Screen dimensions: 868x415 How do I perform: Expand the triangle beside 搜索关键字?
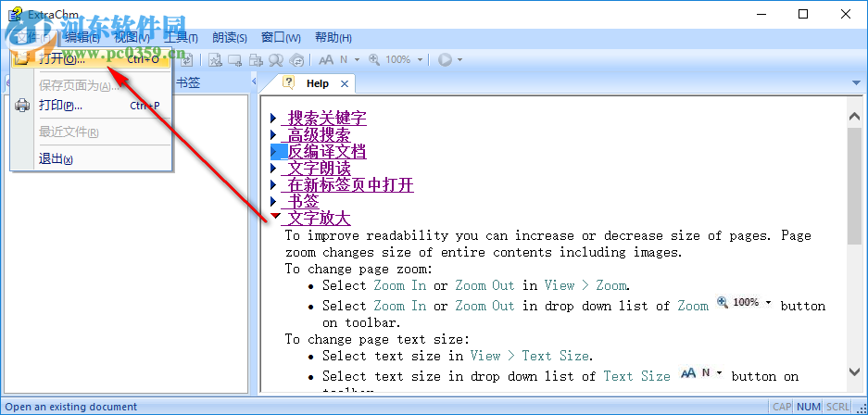(x=273, y=118)
